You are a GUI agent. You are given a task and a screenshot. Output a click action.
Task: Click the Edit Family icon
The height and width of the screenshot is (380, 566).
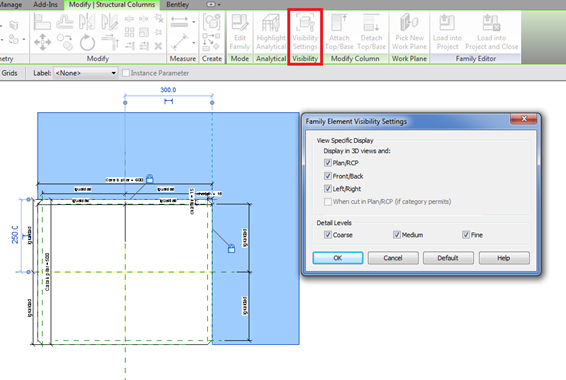(x=240, y=32)
